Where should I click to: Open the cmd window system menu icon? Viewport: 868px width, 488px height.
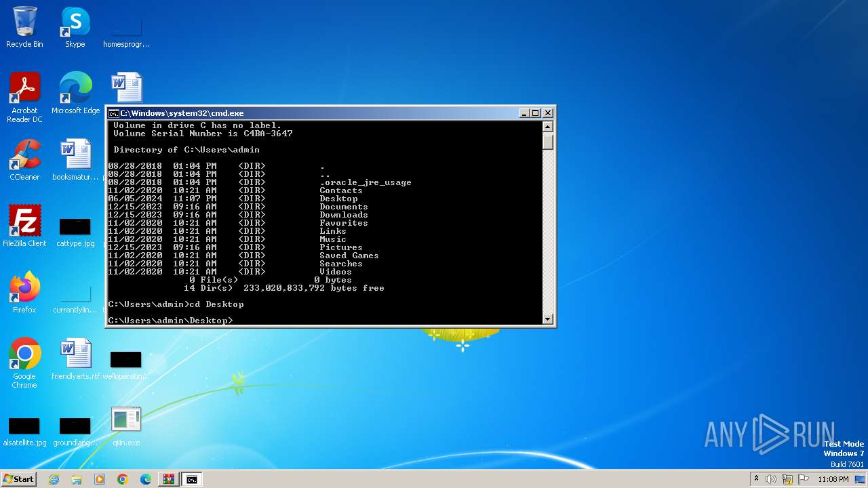pos(114,113)
